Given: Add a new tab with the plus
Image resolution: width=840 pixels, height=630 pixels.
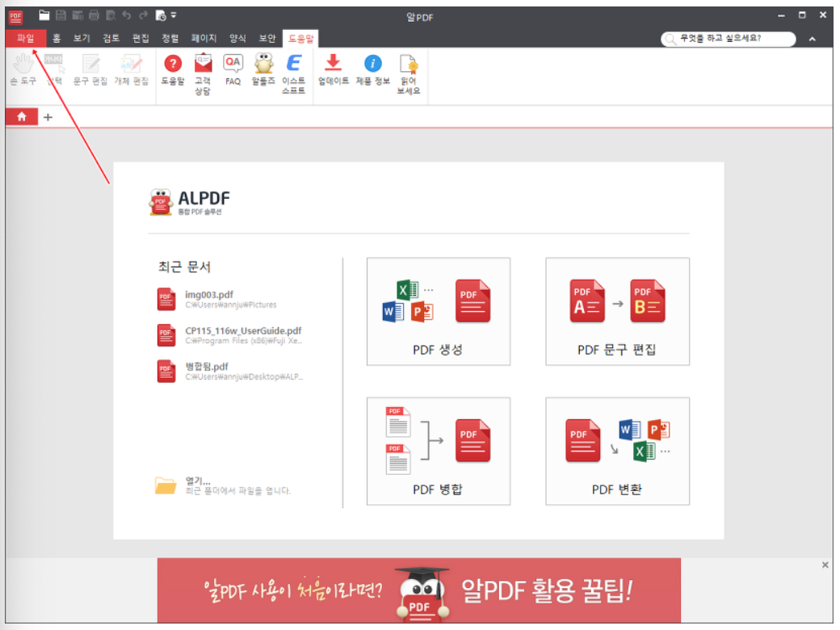Looking at the screenshot, I should pos(48,117).
